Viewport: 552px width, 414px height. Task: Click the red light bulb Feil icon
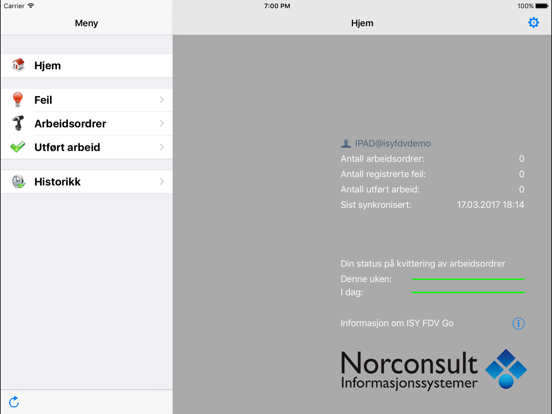point(18,99)
